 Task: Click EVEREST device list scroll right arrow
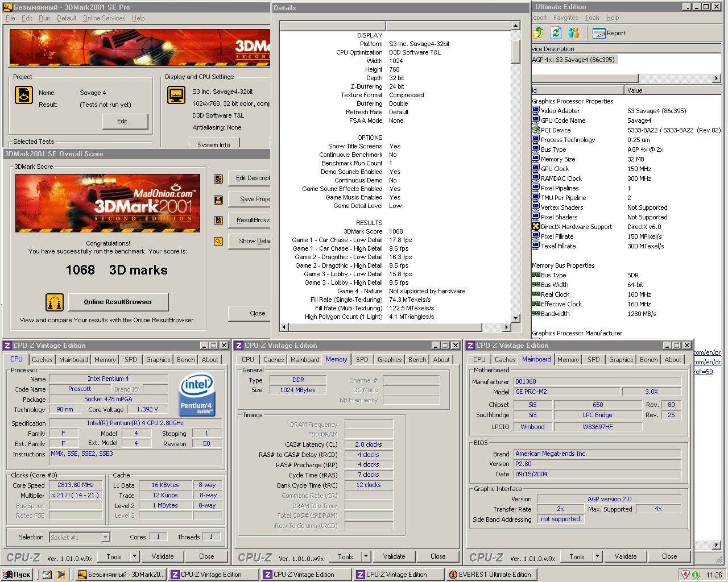pos(717,78)
